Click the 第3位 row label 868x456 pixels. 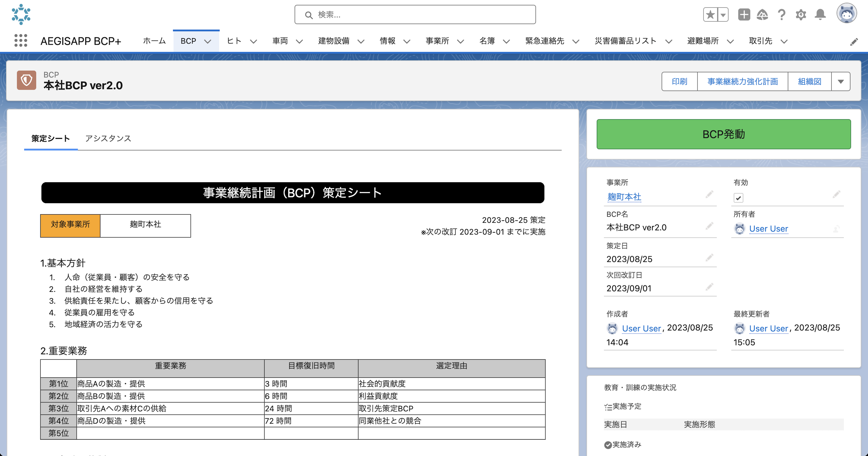point(59,408)
